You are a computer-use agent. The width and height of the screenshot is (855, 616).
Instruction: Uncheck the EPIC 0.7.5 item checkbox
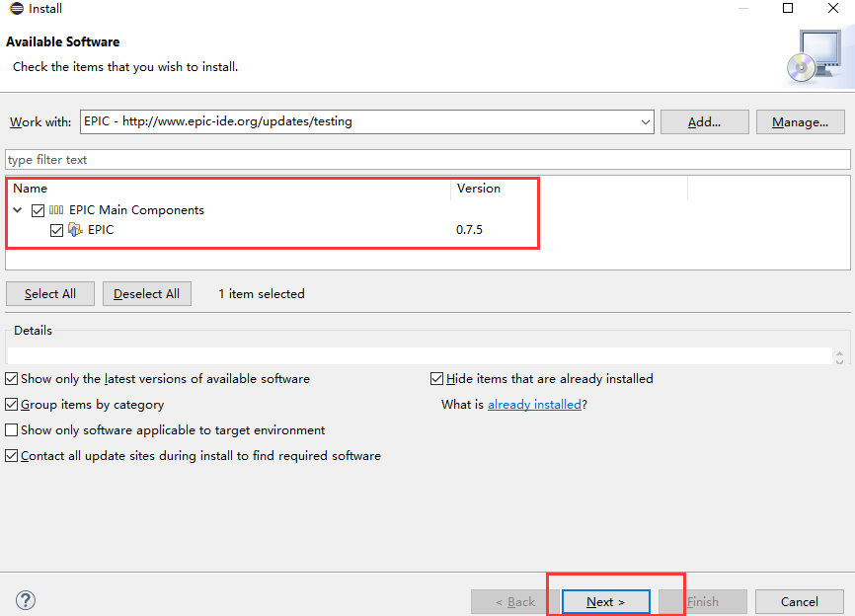coord(56,230)
